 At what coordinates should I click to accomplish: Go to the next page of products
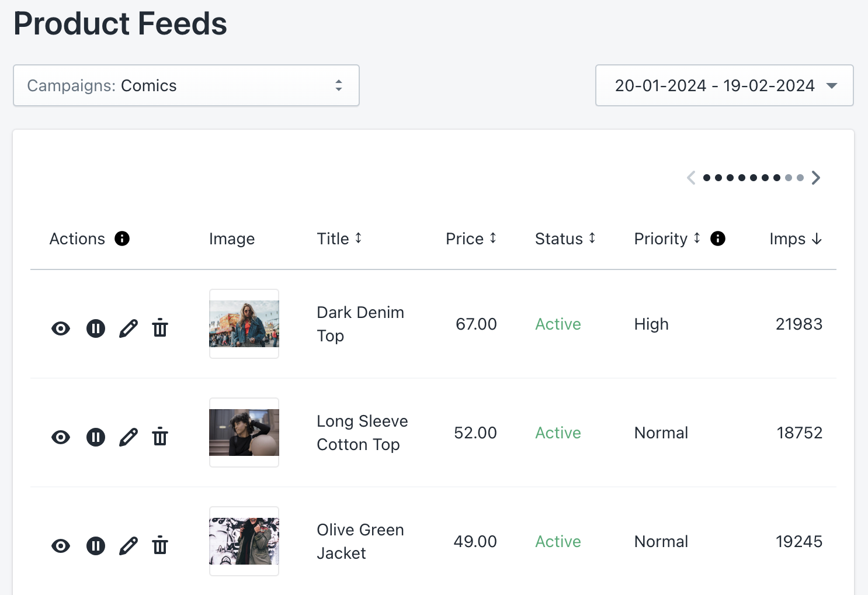point(815,178)
